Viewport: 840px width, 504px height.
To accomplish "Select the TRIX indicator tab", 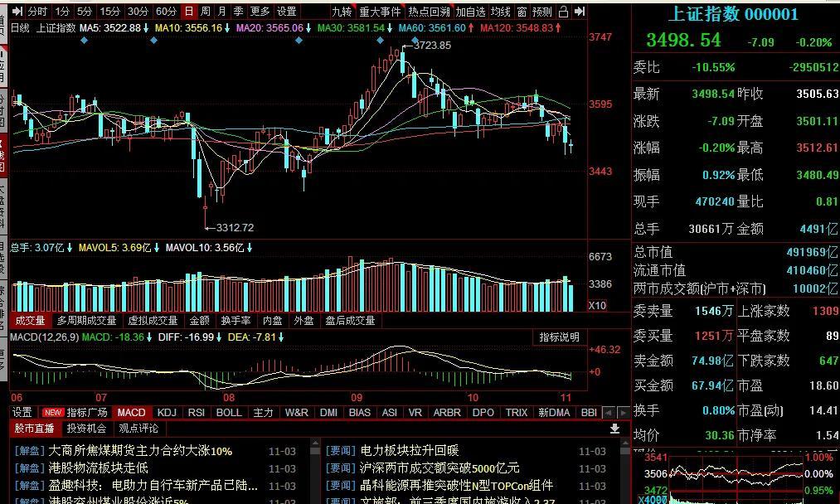I will (517, 413).
